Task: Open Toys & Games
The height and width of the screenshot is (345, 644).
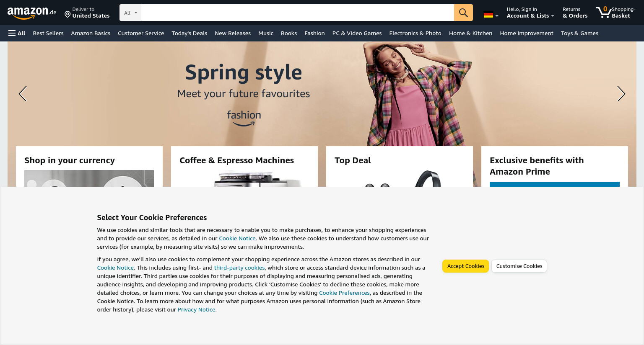Action: [x=579, y=33]
